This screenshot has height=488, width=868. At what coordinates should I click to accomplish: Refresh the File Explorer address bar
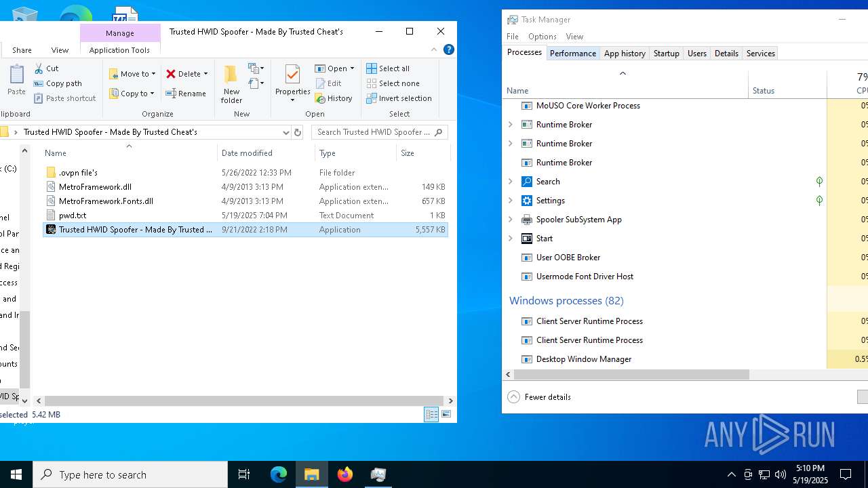297,132
